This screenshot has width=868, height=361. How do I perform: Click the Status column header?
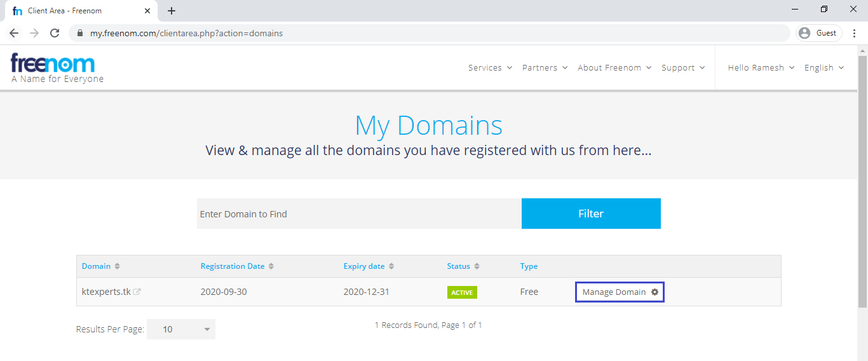(x=458, y=266)
